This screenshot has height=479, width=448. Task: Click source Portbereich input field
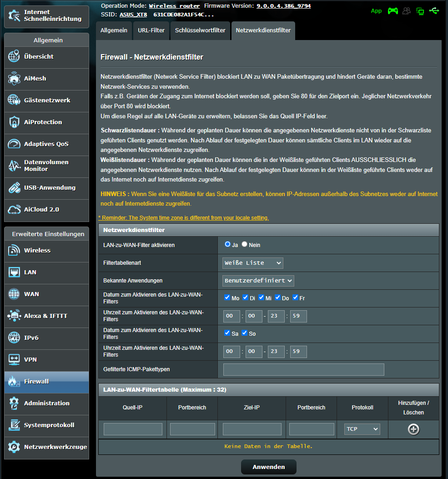pyautogui.click(x=192, y=429)
